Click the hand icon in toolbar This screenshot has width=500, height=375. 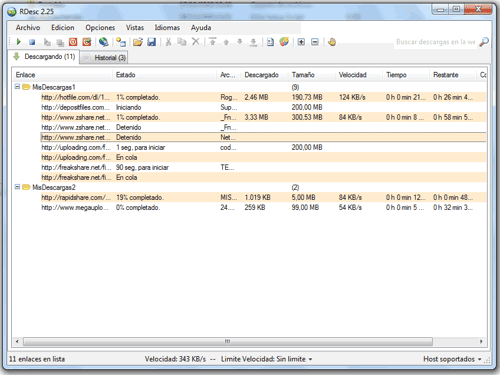[331, 42]
